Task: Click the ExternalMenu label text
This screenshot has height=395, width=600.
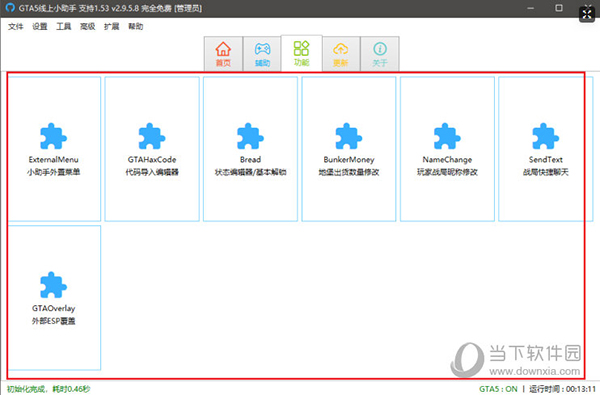Action: click(x=53, y=160)
